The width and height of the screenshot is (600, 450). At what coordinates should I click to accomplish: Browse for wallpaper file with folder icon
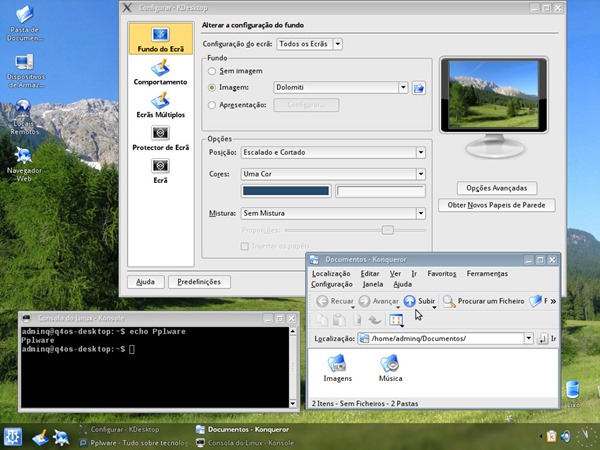[419, 88]
